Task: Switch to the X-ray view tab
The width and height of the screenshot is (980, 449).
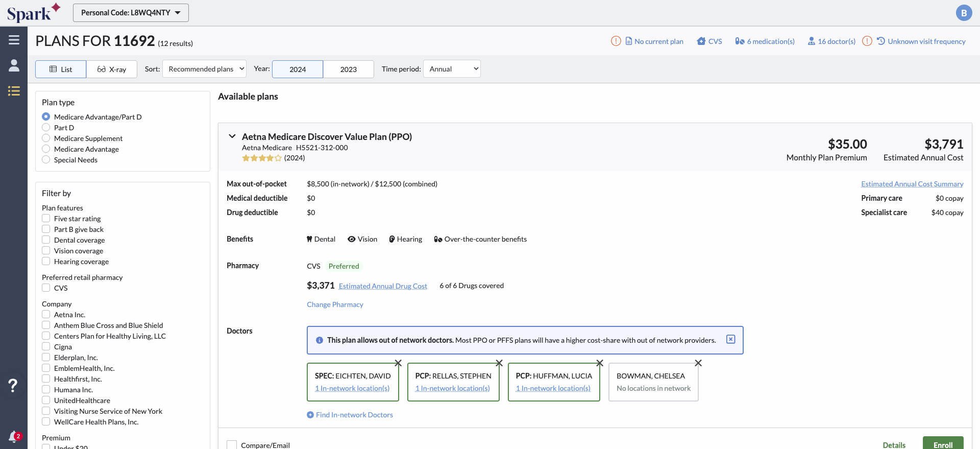Action: point(112,69)
